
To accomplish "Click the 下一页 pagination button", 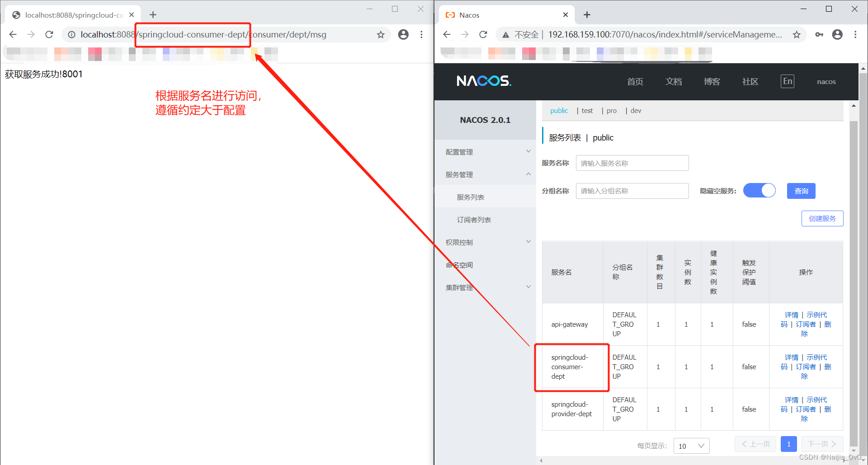I will point(822,444).
